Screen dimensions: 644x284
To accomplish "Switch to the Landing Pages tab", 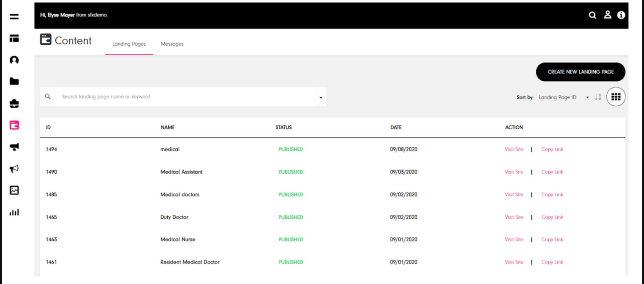I will pos(129,44).
